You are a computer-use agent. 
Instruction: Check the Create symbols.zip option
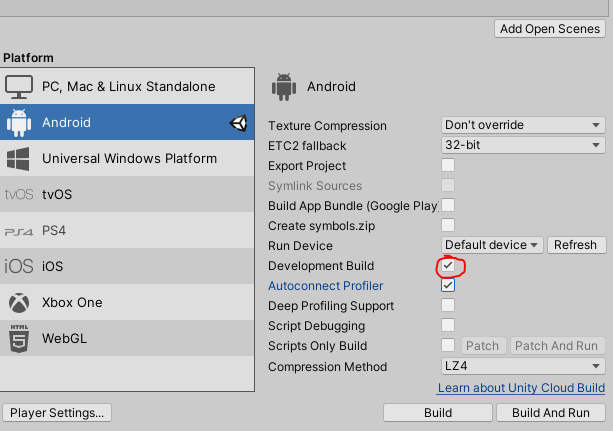click(x=448, y=225)
